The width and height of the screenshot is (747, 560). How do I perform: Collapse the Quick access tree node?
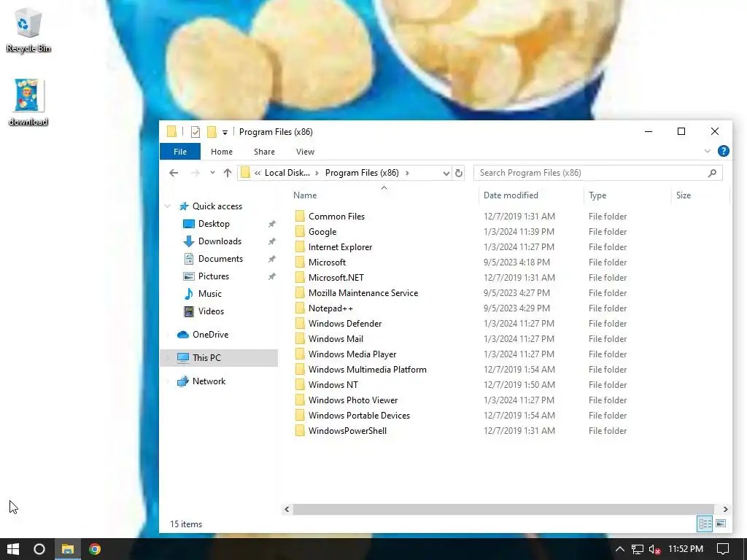coord(167,206)
